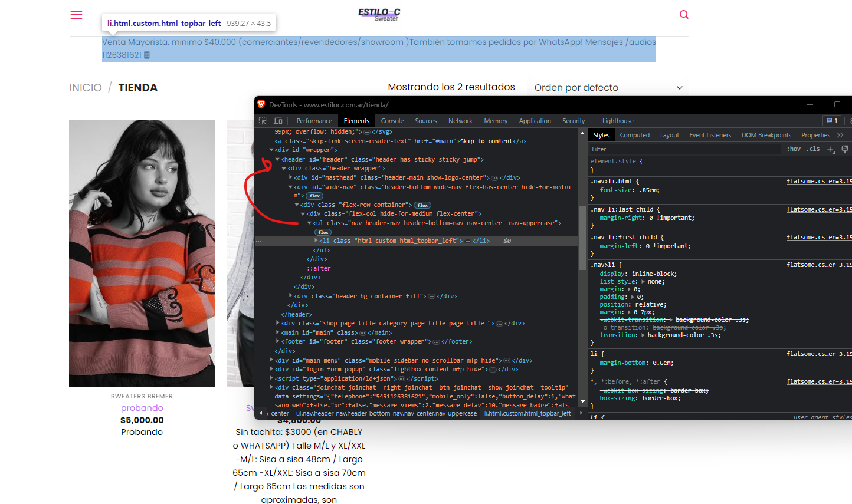This screenshot has height=504, width=852.
Task: Click the probando product title link
Action: pos(142,408)
